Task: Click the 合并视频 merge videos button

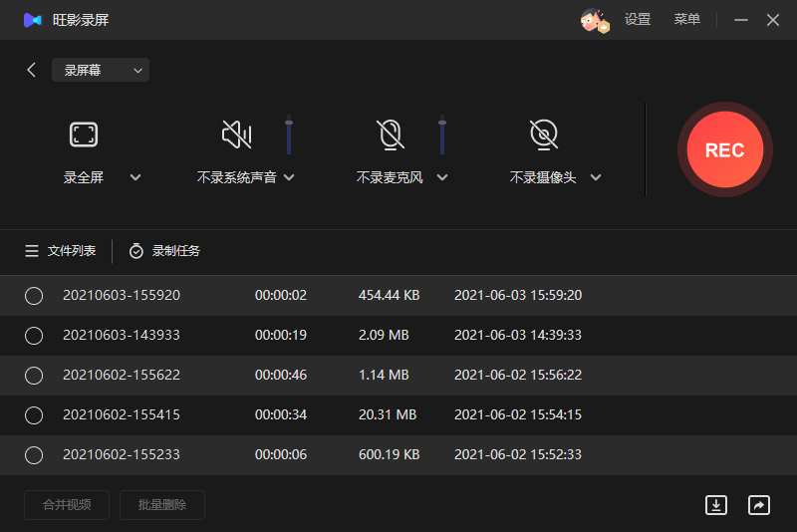Action: [67, 505]
